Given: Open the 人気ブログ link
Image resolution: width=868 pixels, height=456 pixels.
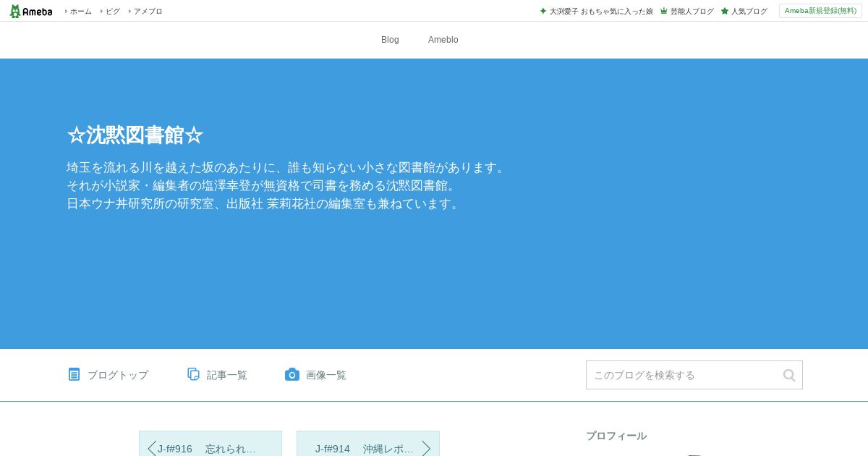Looking at the screenshot, I should [749, 11].
